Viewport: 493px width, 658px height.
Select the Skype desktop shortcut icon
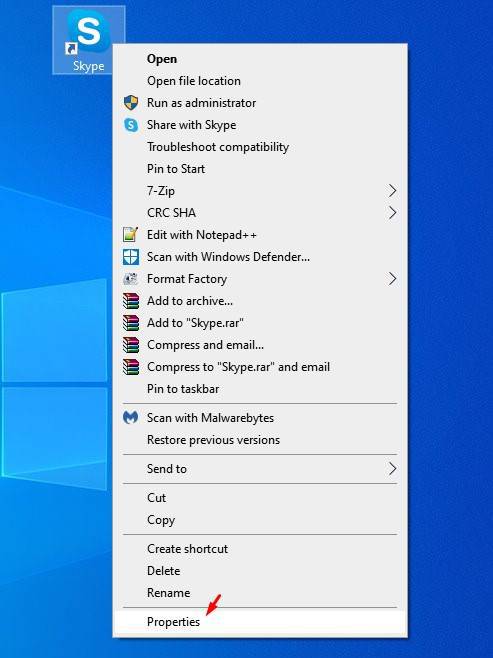tap(89, 40)
